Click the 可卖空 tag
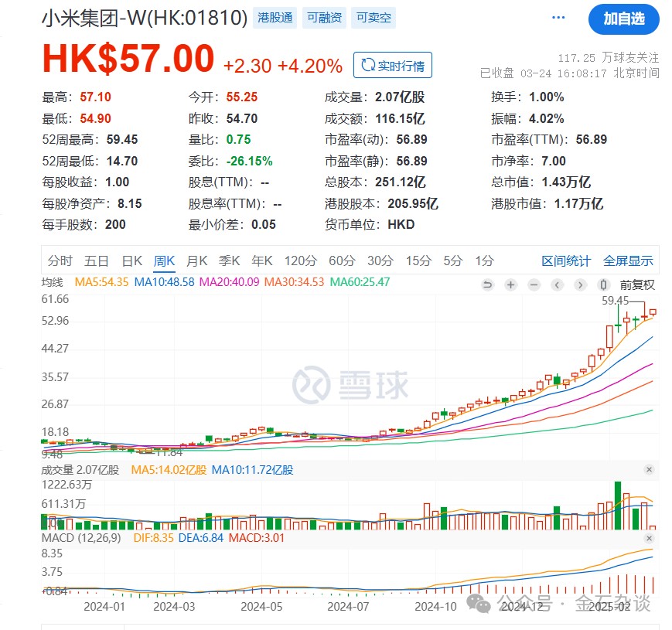 (x=374, y=18)
